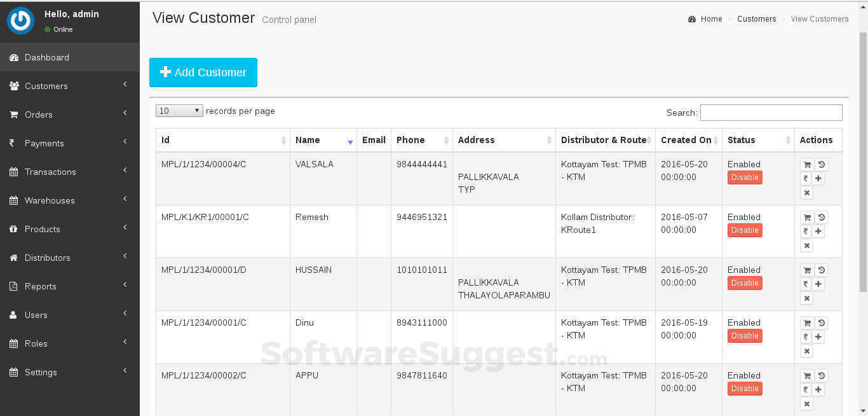Click the plus icon in Dinu's actions column
This screenshot has width=868, height=416.
tap(818, 337)
